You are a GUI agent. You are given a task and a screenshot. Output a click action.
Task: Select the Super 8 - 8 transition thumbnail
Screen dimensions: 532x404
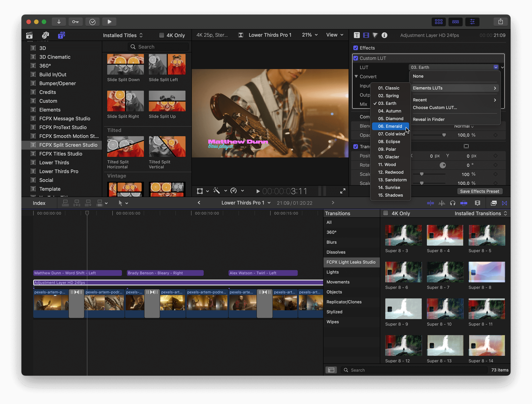(487, 272)
